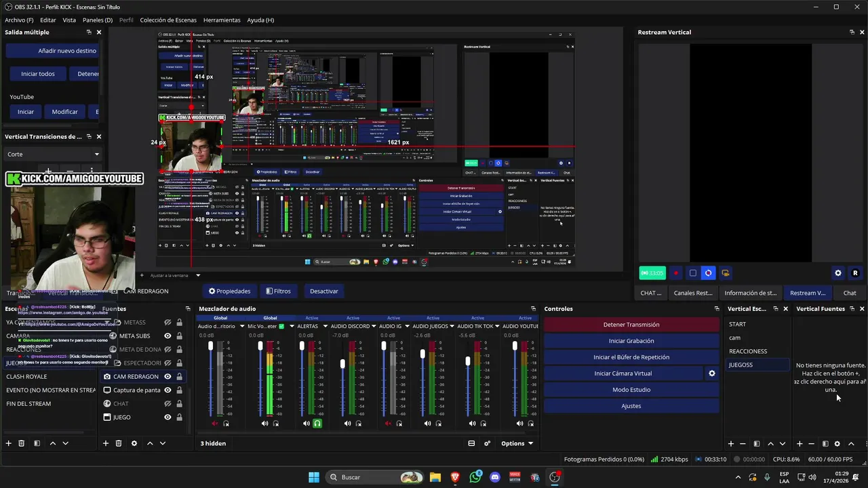Adjust AUDIO TIK TOK volume slider

[468, 361]
